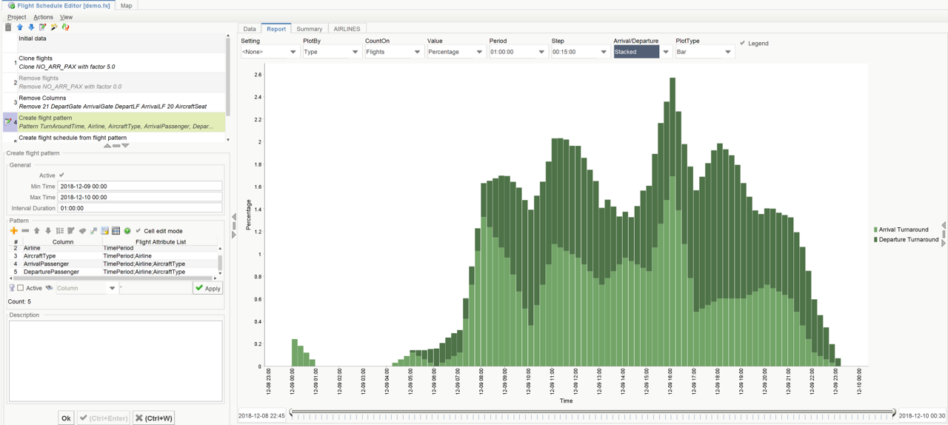This screenshot has height=425, width=948.
Task: Click the green circle icon in Pattern toolbar
Action: coord(127,231)
